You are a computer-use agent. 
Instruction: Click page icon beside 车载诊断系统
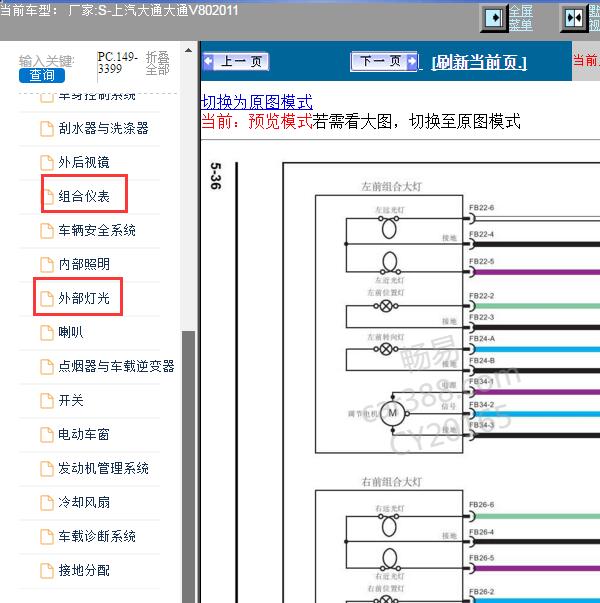[47, 536]
